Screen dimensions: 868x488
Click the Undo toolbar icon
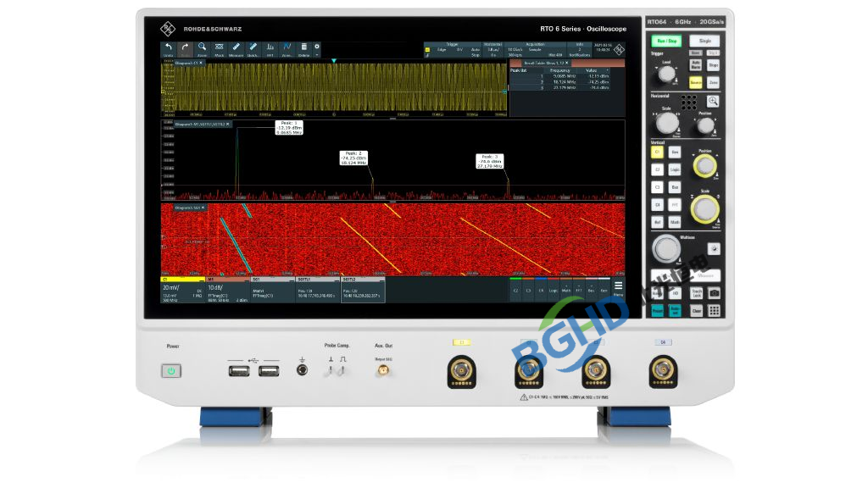click(x=169, y=49)
